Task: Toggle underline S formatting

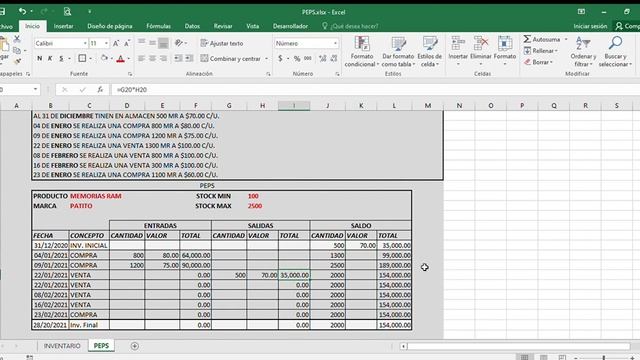Action: point(61,58)
